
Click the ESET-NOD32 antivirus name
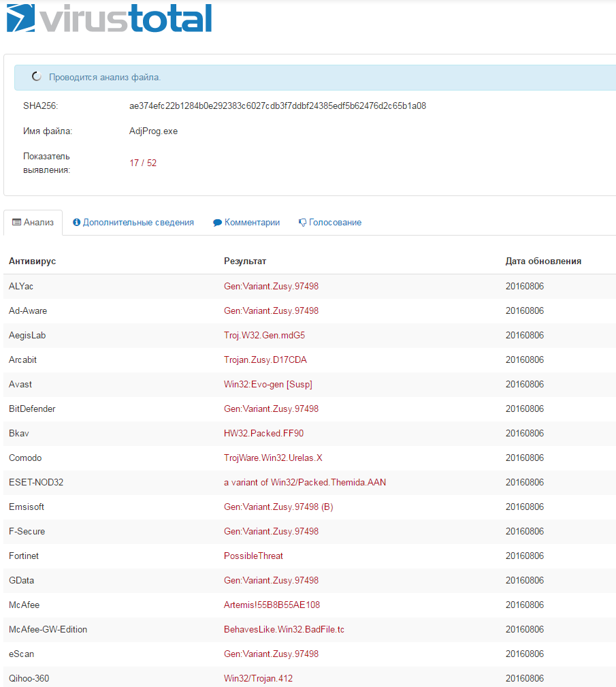click(36, 482)
